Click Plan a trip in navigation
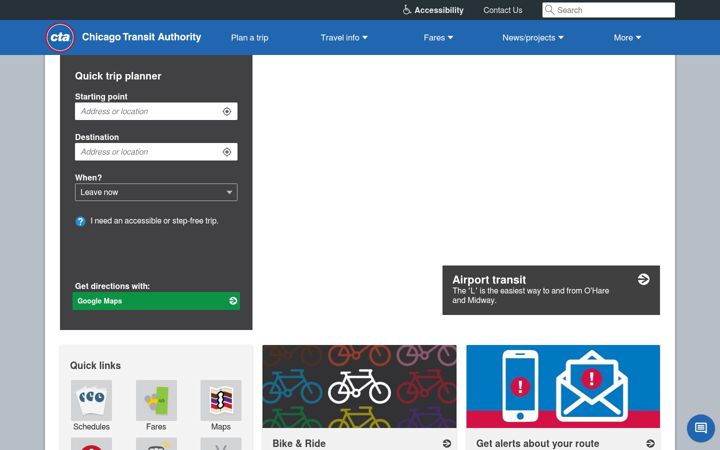This screenshot has width=720, height=450. point(249,38)
